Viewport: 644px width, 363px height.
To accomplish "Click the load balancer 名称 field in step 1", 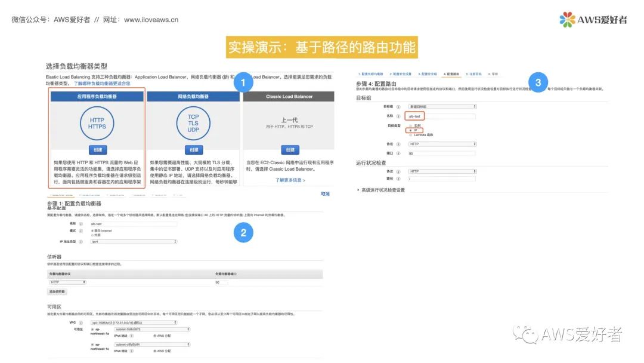I will click(x=134, y=224).
